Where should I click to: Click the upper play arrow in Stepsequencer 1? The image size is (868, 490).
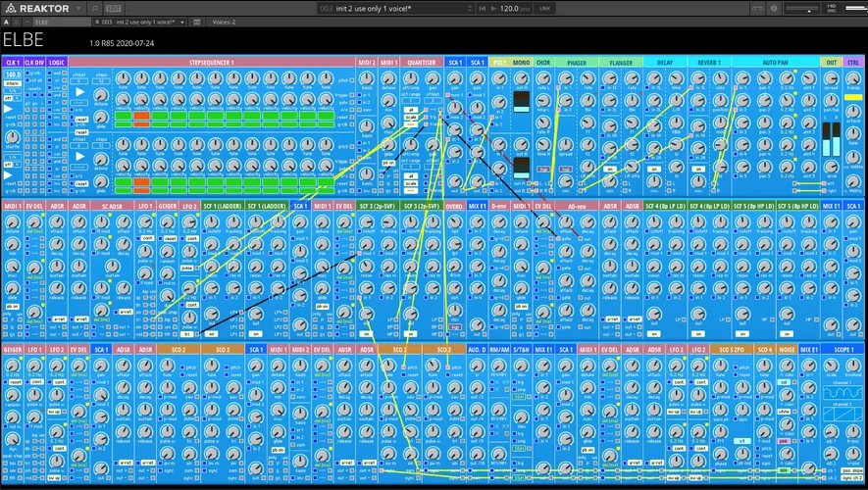[x=81, y=90]
